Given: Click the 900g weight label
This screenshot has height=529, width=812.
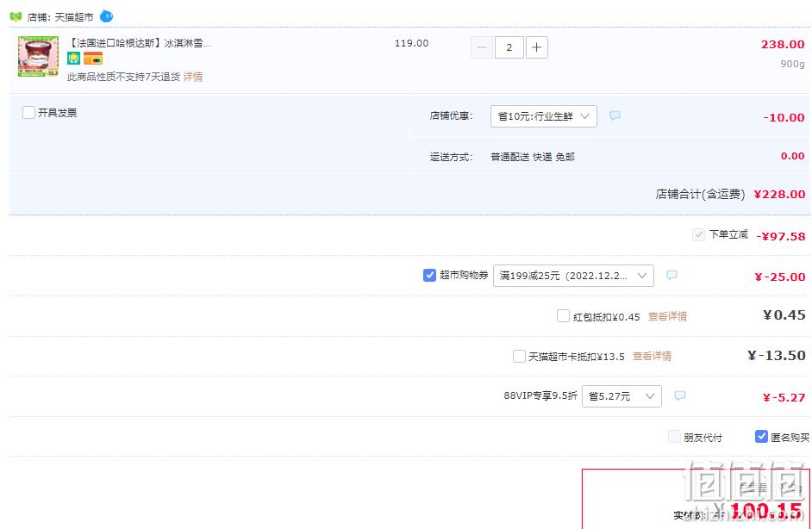Looking at the screenshot, I should click(792, 64).
